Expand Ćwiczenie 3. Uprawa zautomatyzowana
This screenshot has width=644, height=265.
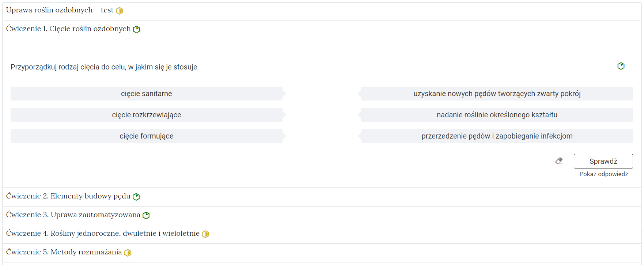[x=73, y=215]
